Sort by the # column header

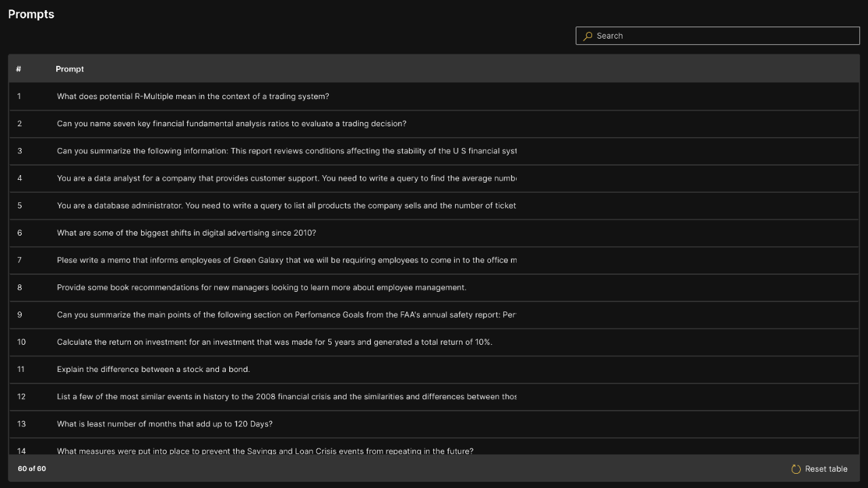click(18, 69)
